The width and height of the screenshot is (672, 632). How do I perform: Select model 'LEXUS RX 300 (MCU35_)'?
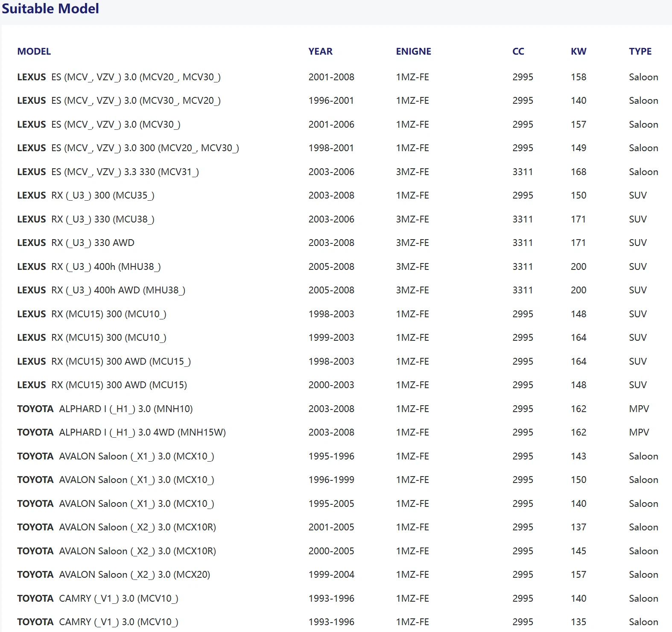click(x=86, y=196)
